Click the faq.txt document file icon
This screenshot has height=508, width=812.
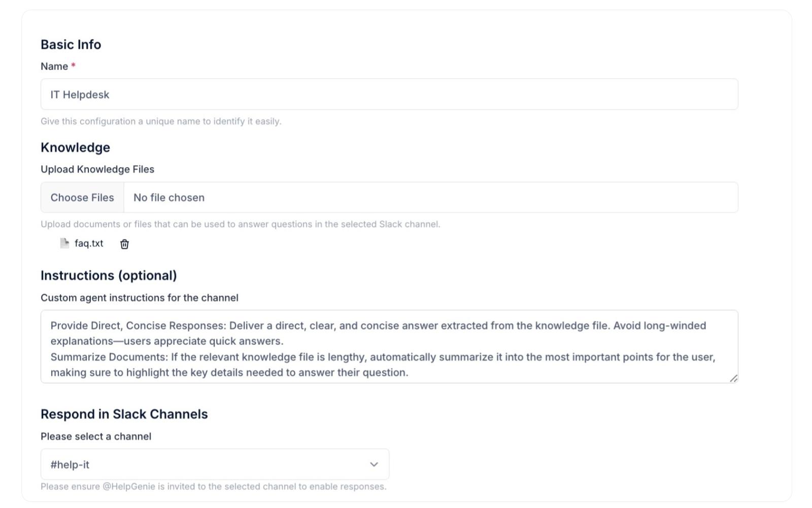pos(64,243)
